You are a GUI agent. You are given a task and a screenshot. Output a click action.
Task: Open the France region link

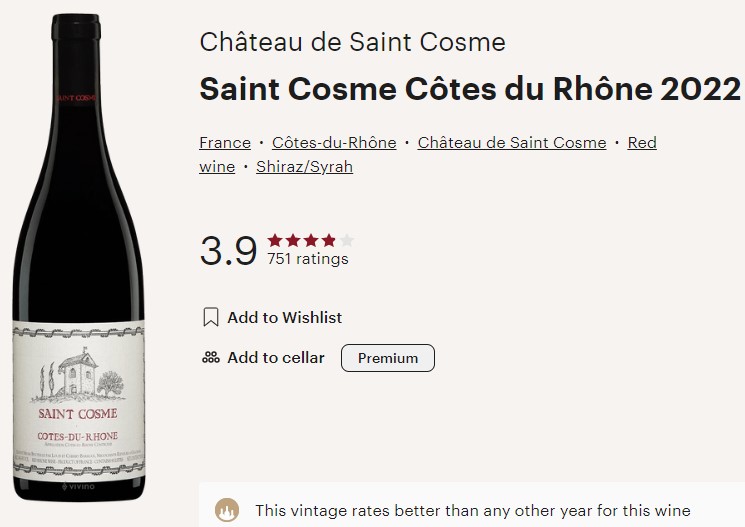225,143
